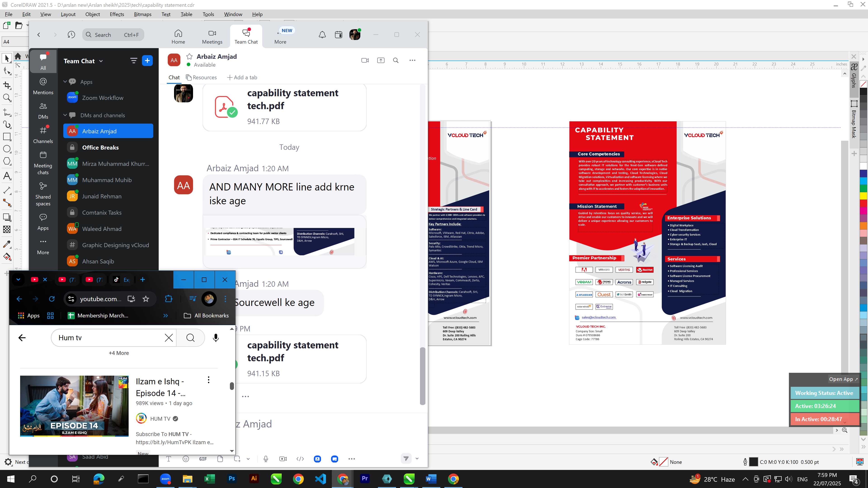The height and width of the screenshot is (488, 868).
Task: Open Mentions in the Zoom sidebar
Action: [43, 86]
